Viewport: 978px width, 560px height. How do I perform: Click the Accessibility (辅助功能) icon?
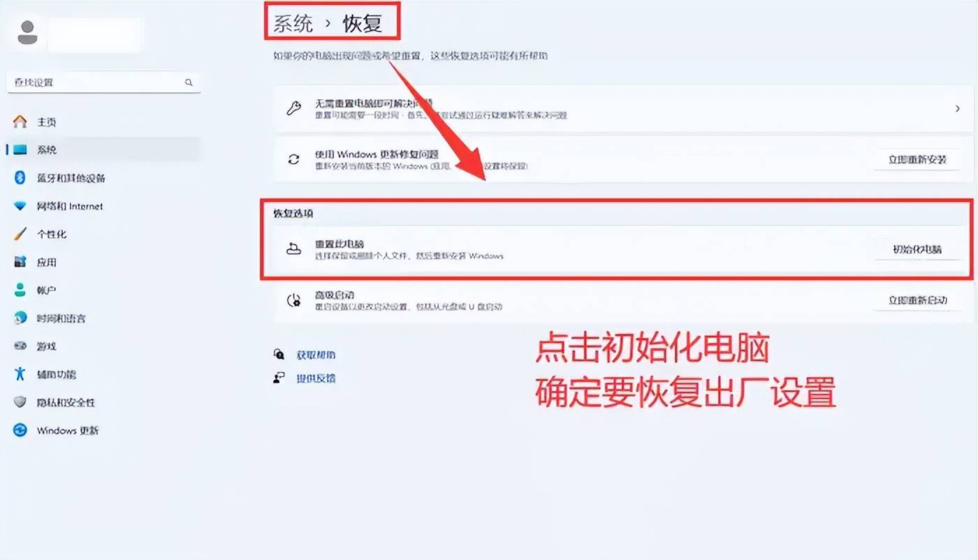pos(20,374)
